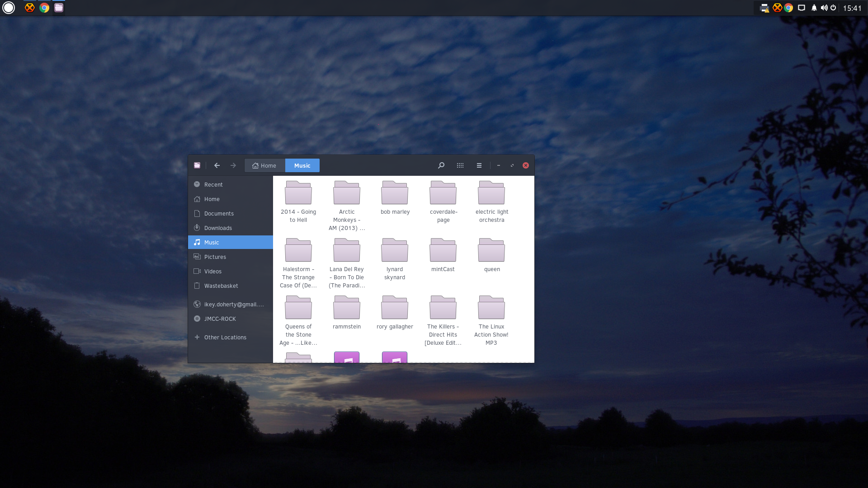Open Pictures in the sidebar
Screen dimensions: 868x488
[x=231, y=257]
